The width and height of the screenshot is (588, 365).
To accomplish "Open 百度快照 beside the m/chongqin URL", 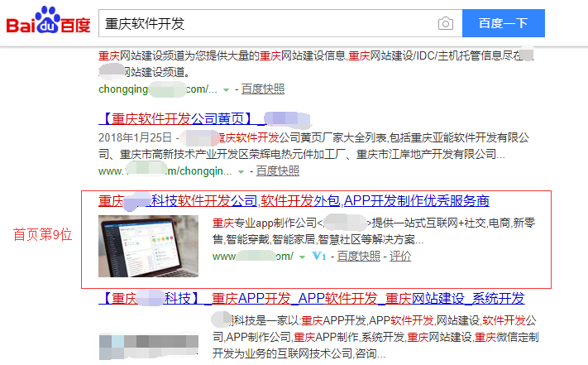I will 278,171.
